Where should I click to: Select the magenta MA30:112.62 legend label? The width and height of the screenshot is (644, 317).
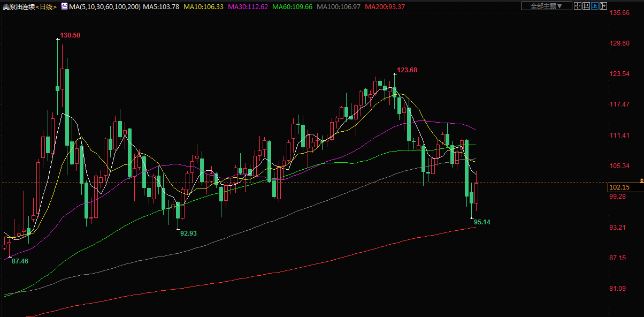248,6
